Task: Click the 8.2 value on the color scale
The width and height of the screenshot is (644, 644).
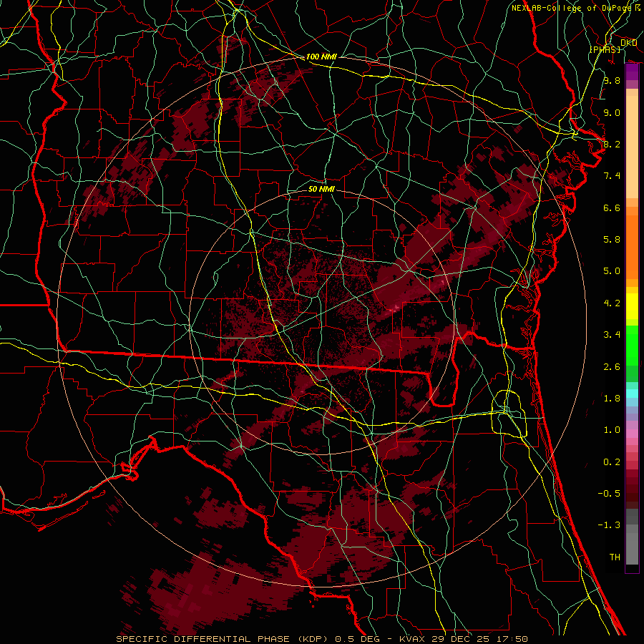Action: pyautogui.click(x=612, y=144)
